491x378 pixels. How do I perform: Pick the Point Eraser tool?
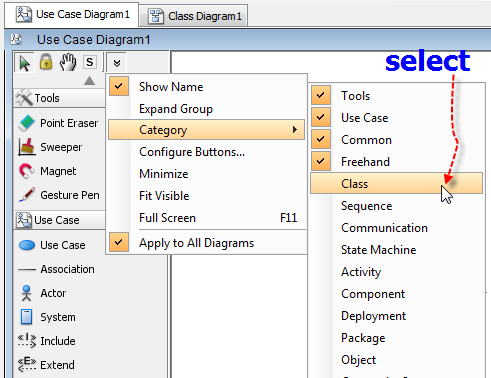(x=59, y=123)
